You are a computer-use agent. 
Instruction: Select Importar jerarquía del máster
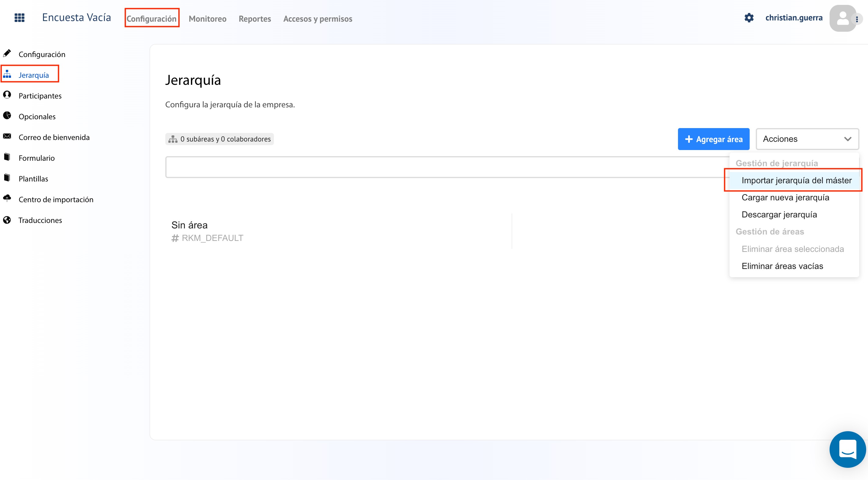click(794, 180)
